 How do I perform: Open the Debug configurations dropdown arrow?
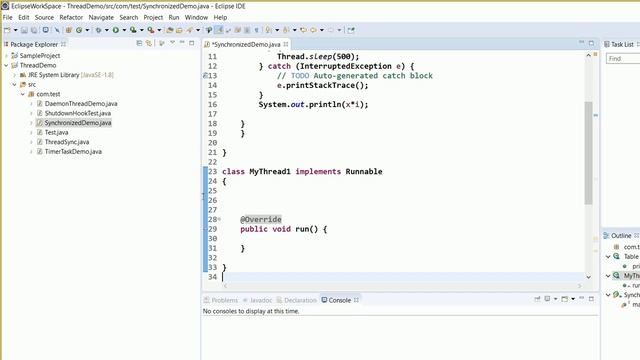point(107,30)
